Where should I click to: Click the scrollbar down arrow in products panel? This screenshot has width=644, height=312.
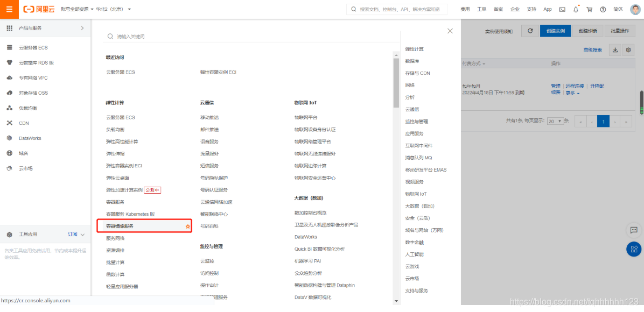tap(396, 301)
